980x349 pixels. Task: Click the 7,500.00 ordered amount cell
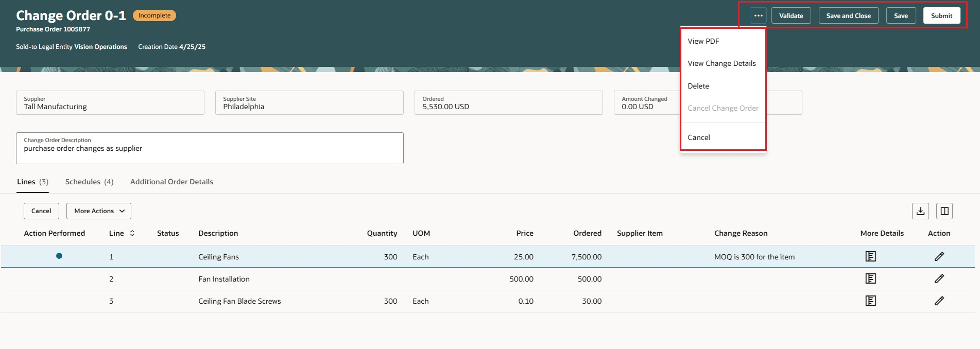[586, 257]
